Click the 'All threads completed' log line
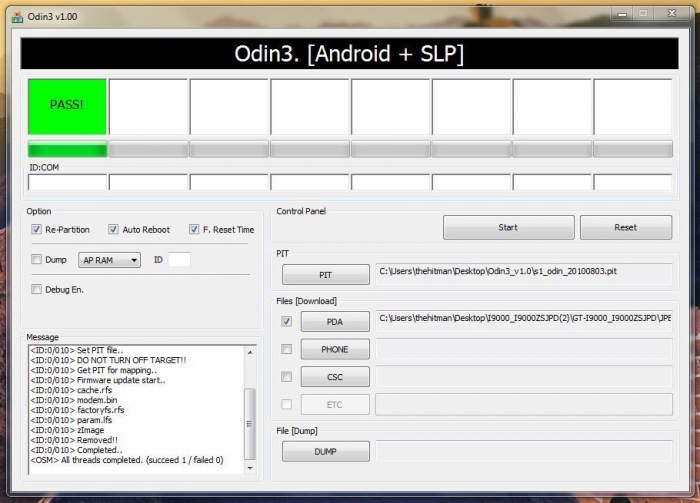The width and height of the screenshot is (700, 503). tap(127, 460)
